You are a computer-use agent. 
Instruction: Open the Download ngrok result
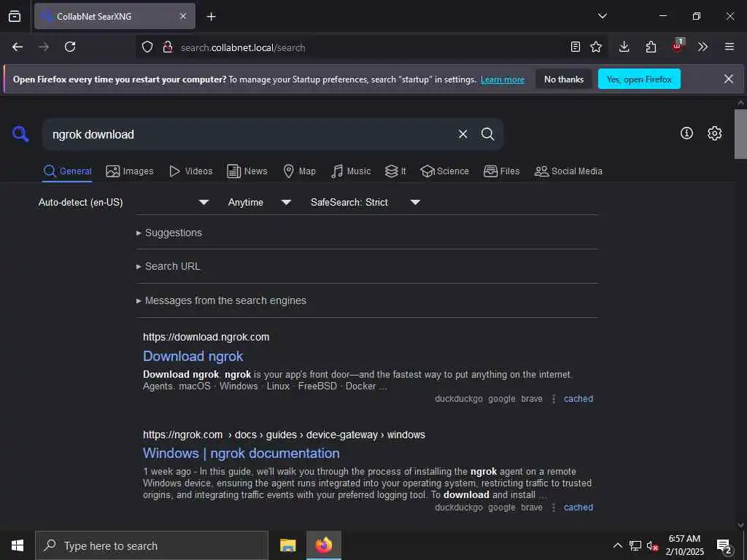pyautogui.click(x=193, y=356)
